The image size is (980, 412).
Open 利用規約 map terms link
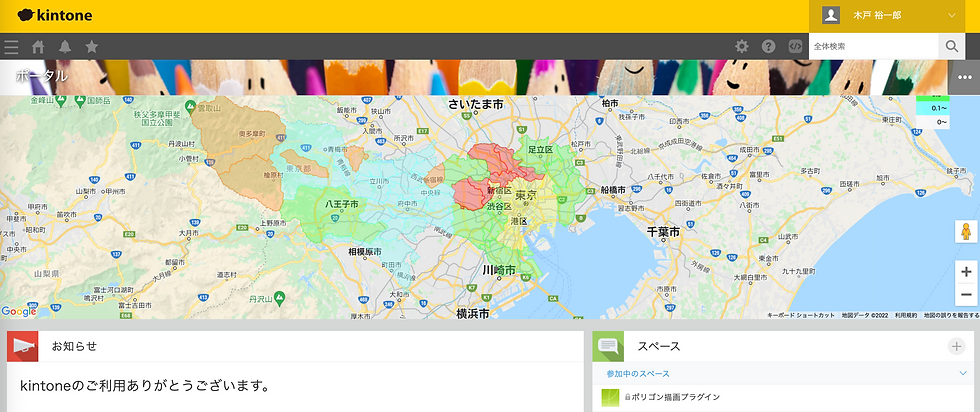906,315
